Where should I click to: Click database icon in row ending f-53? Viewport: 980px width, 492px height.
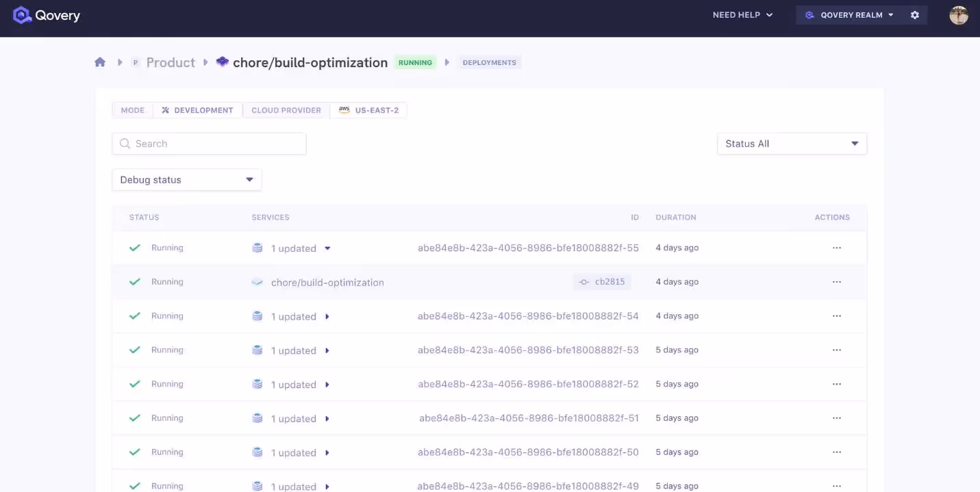257,350
